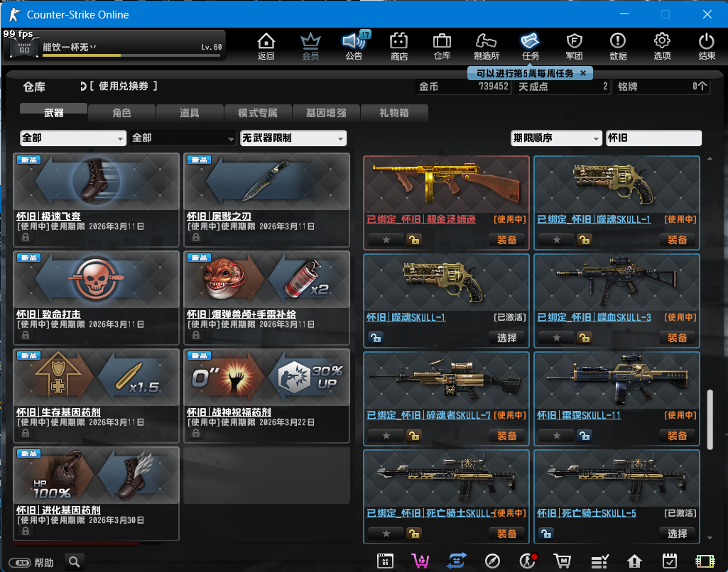Open the 任务 missions icon
This screenshot has width=728, height=572.
[x=531, y=46]
